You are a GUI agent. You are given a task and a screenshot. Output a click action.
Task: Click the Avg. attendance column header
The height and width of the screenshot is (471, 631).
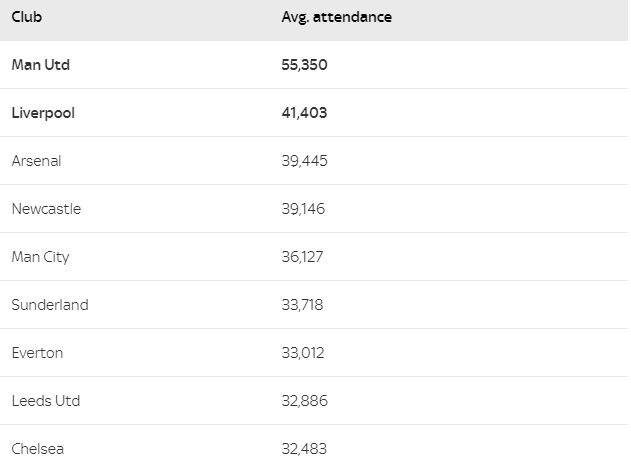click(336, 17)
